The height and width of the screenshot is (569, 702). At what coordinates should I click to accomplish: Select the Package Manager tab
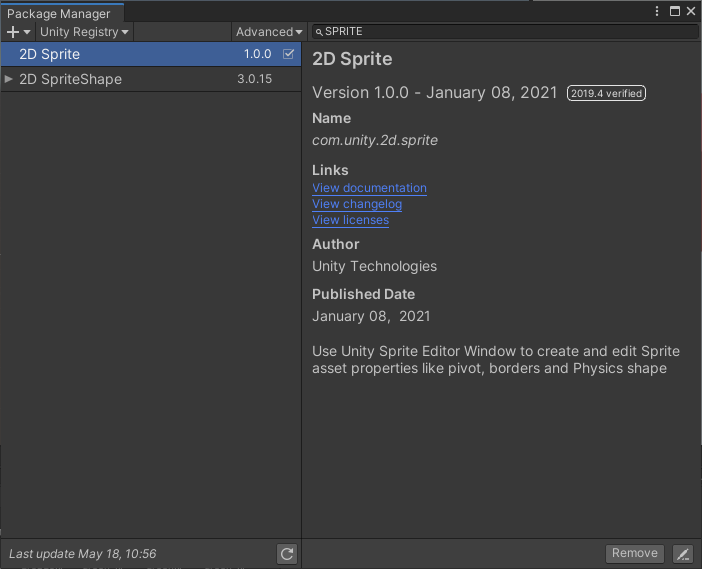click(61, 13)
